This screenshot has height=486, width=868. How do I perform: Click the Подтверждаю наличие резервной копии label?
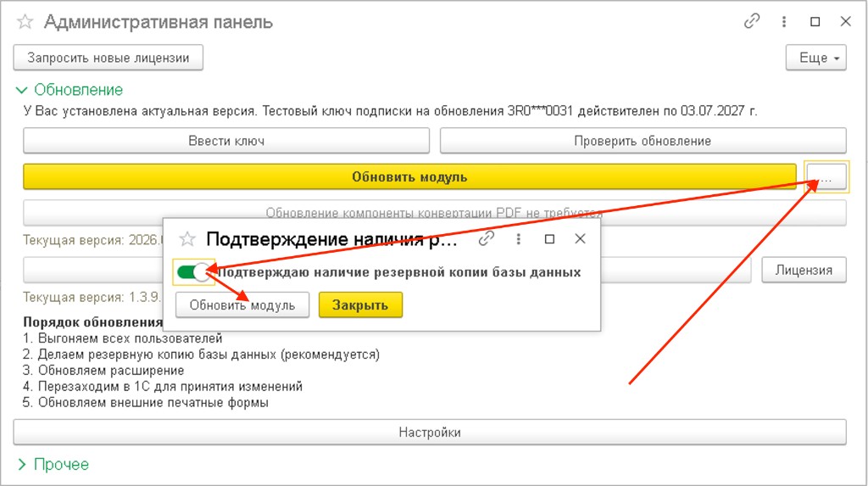(x=399, y=272)
